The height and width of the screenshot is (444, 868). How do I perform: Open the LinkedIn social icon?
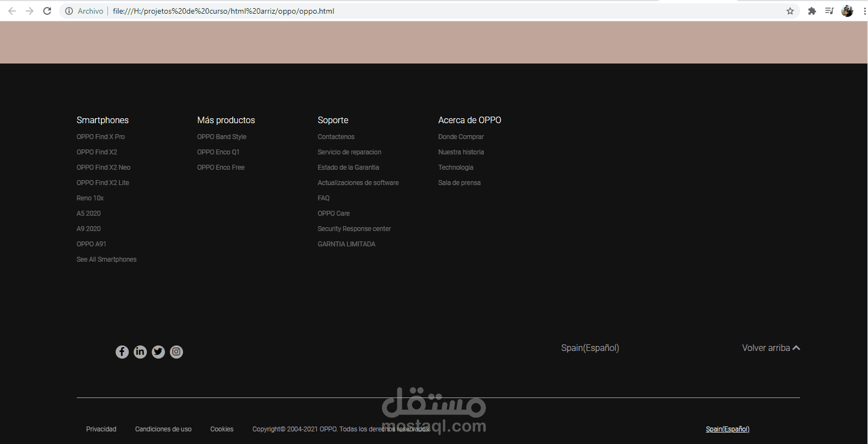(140, 351)
